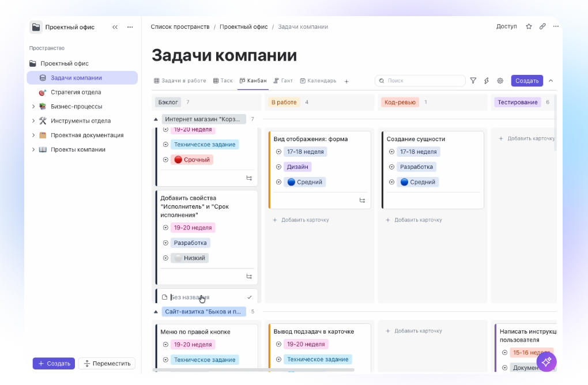
Task: Add a new view with the plus icon
Action: pos(346,81)
